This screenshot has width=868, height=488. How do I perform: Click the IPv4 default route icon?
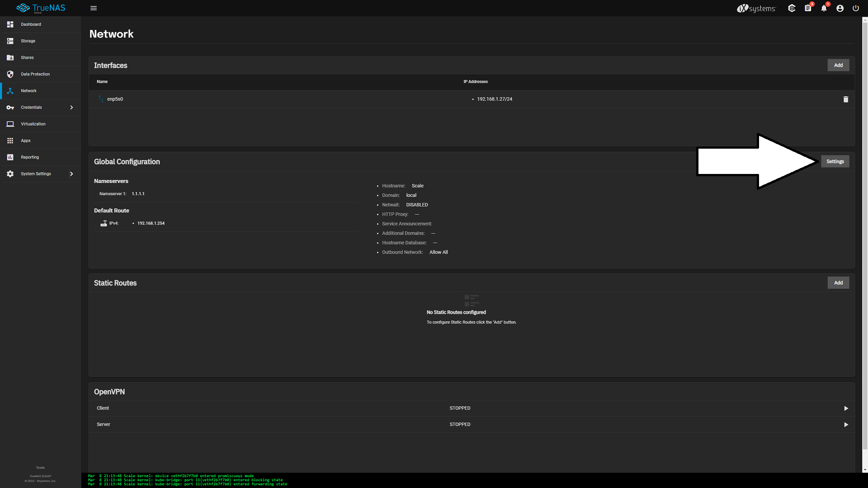pyautogui.click(x=104, y=223)
